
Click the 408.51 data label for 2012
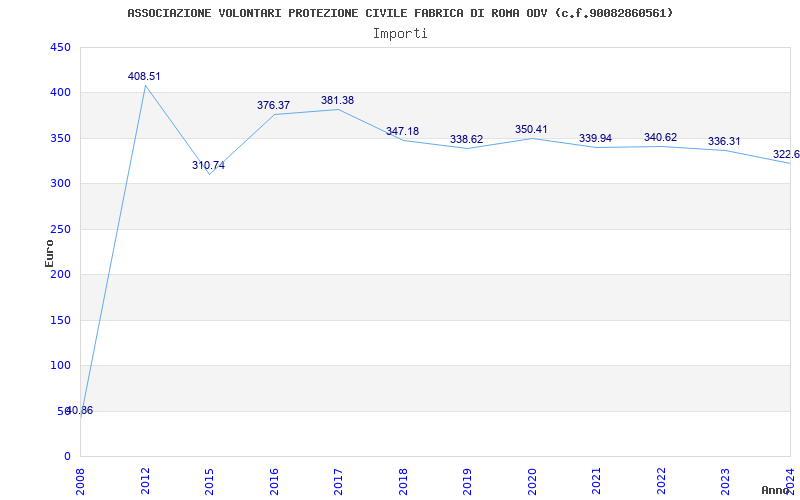point(144,76)
